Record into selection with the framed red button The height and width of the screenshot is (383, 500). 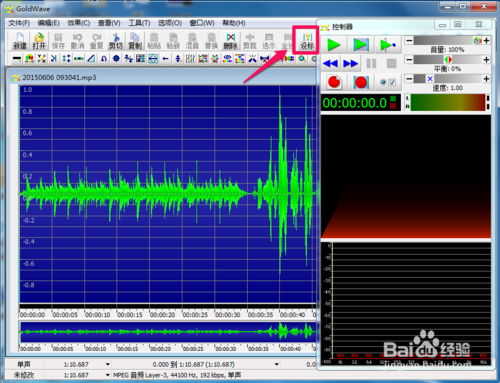(361, 82)
